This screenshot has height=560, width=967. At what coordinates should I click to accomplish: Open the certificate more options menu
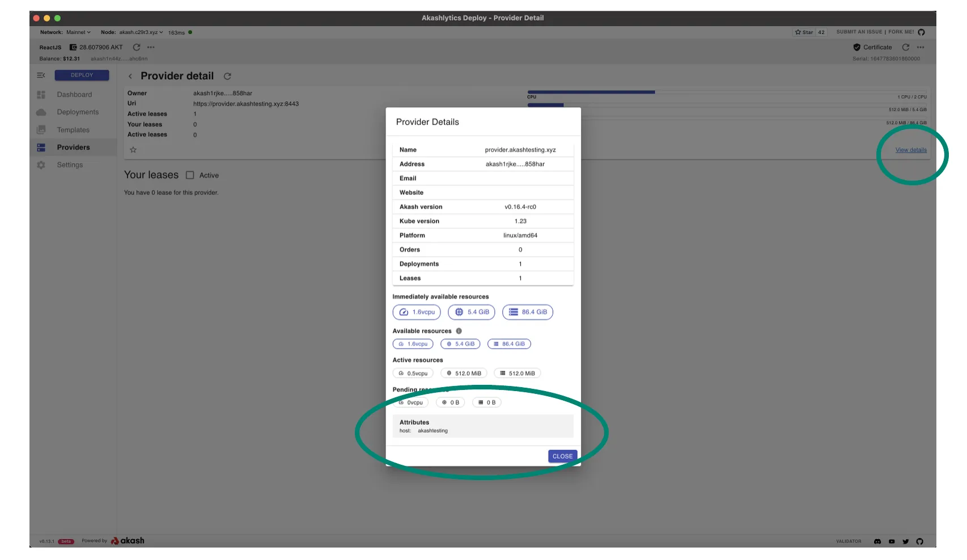tap(921, 48)
